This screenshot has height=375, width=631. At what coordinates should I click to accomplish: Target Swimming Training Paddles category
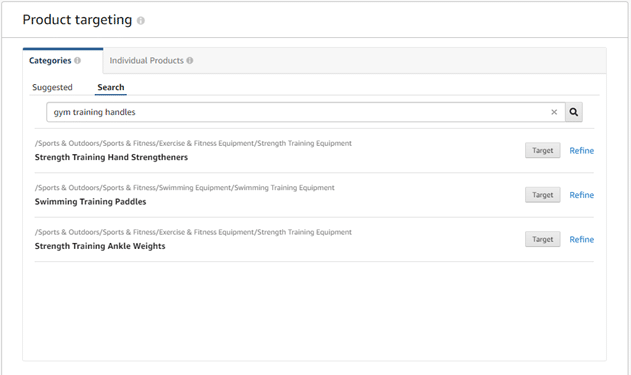pos(542,195)
